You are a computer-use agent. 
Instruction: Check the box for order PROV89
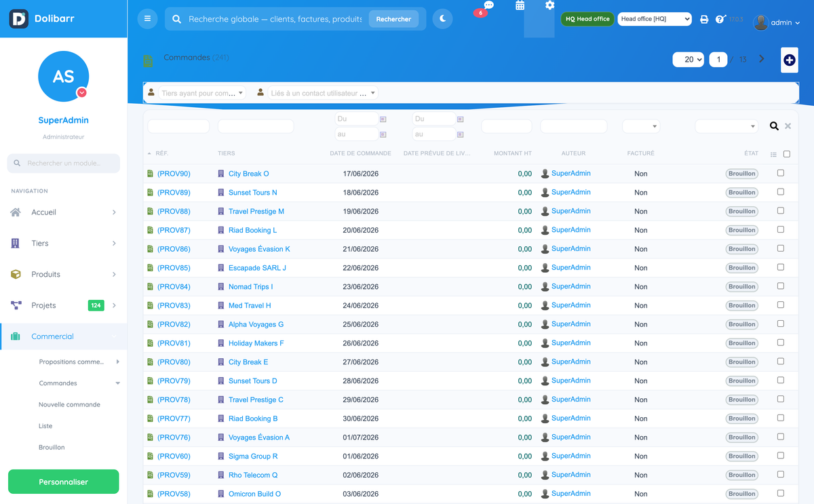point(781,192)
